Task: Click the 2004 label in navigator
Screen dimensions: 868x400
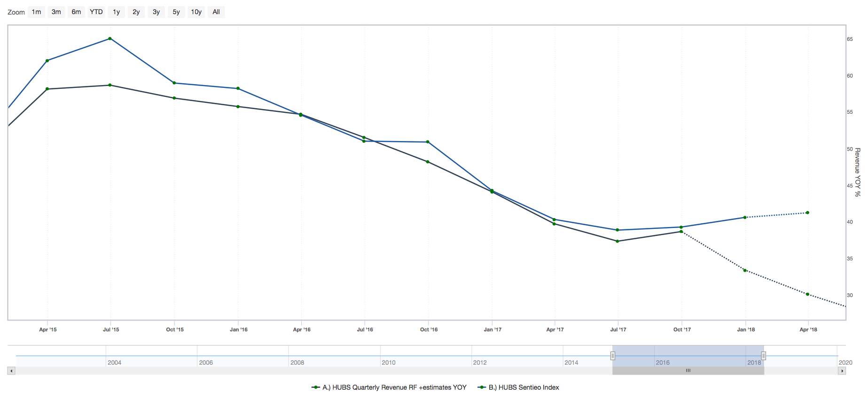Action: (114, 362)
